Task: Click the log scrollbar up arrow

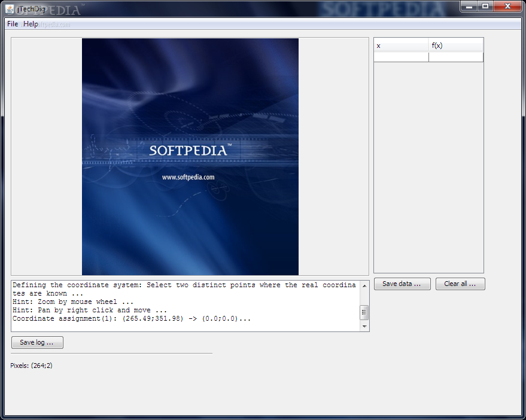Action: click(364, 286)
